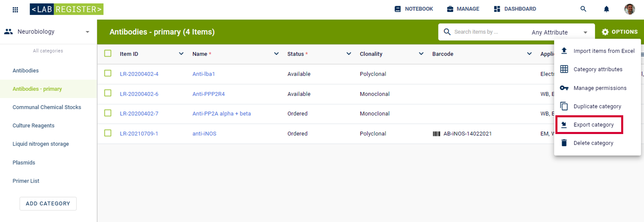Select Culture Reagents category
644x222 pixels.
33,125
